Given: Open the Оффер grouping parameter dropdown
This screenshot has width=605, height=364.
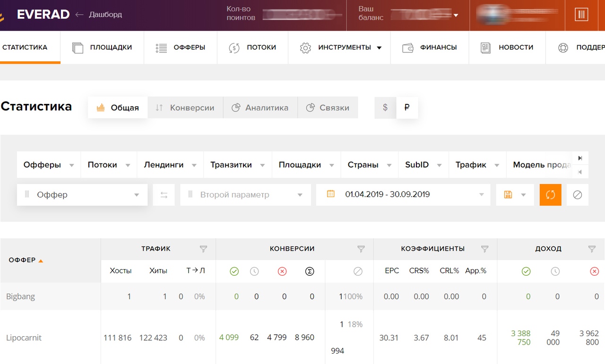Looking at the screenshot, I should coord(82,195).
